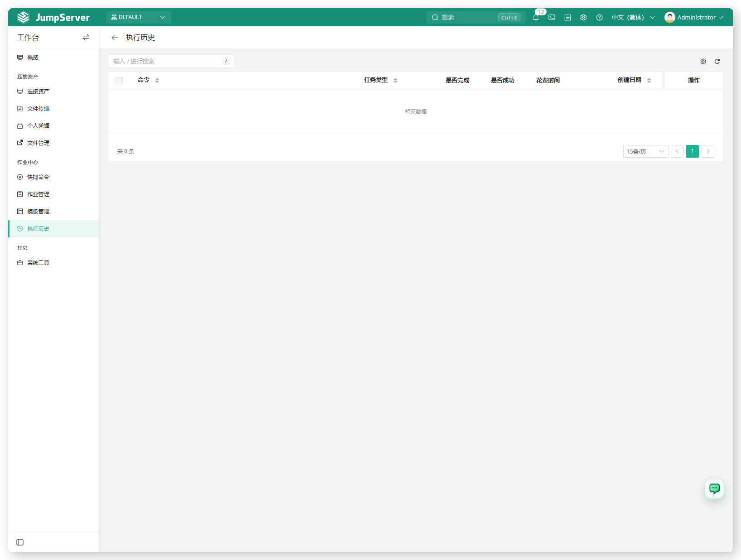Open 个人凭据 in the sidebar
The image size is (741, 560).
(x=53, y=126)
